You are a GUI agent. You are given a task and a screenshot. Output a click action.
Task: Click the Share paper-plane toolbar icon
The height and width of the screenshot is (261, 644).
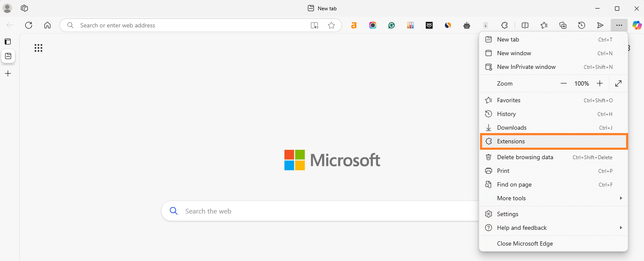tap(600, 25)
